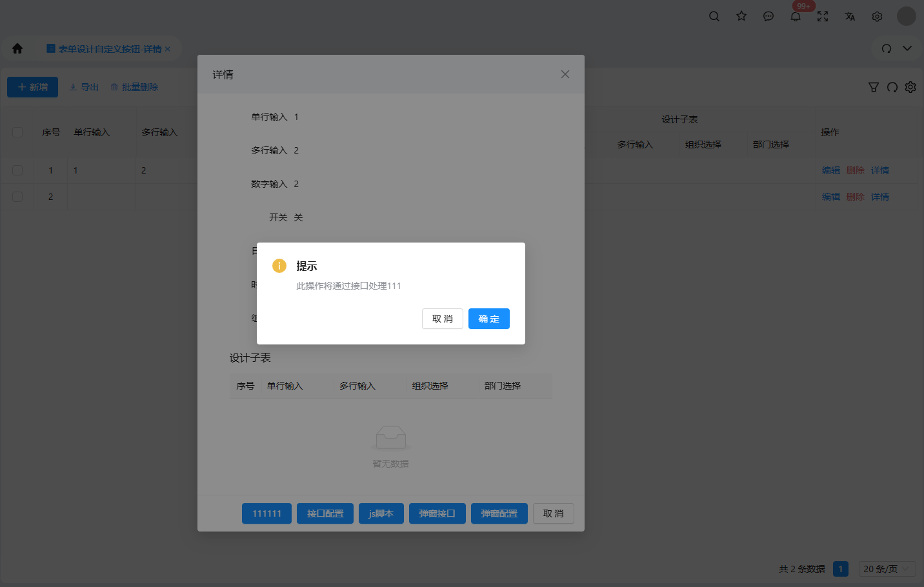Viewport: 924px width, 587px height.
Task: Click the yellow info icon in the prompt
Action: pos(279,266)
